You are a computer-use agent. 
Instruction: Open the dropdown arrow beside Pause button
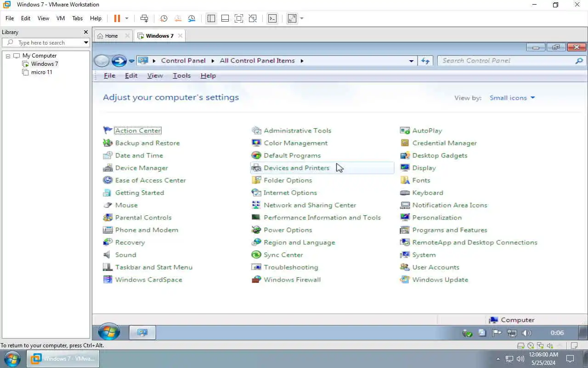[127, 18]
